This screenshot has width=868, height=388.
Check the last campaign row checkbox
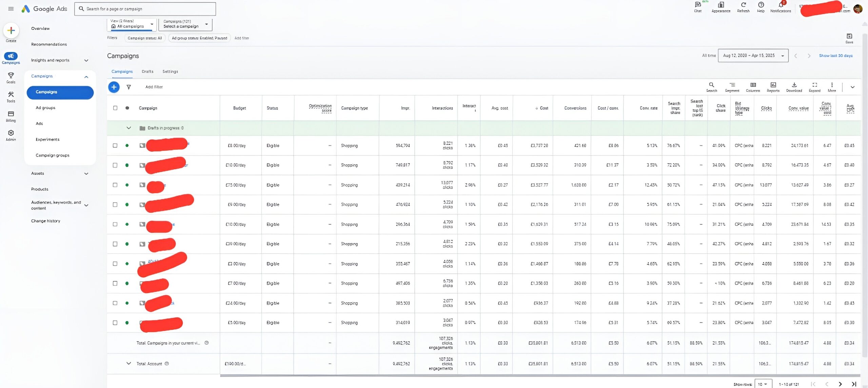click(x=115, y=323)
